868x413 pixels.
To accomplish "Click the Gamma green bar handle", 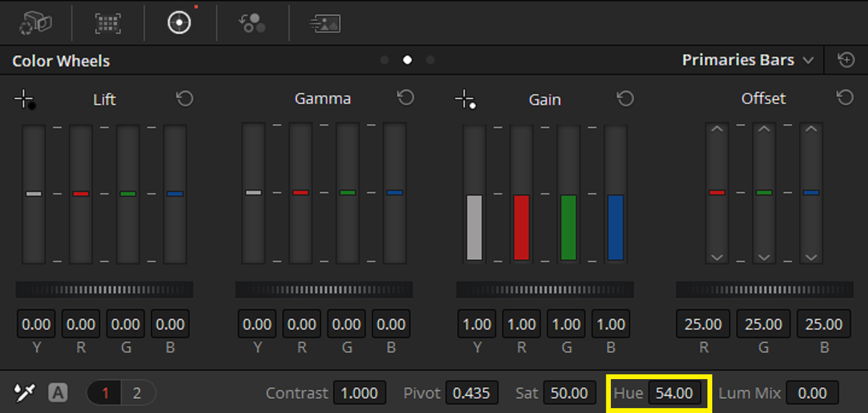I will 347,193.
